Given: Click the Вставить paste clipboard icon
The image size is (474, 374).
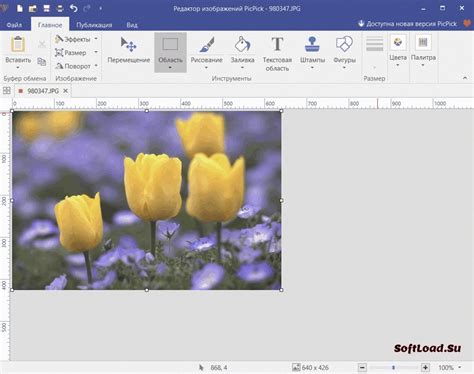Looking at the screenshot, I should [x=18, y=44].
